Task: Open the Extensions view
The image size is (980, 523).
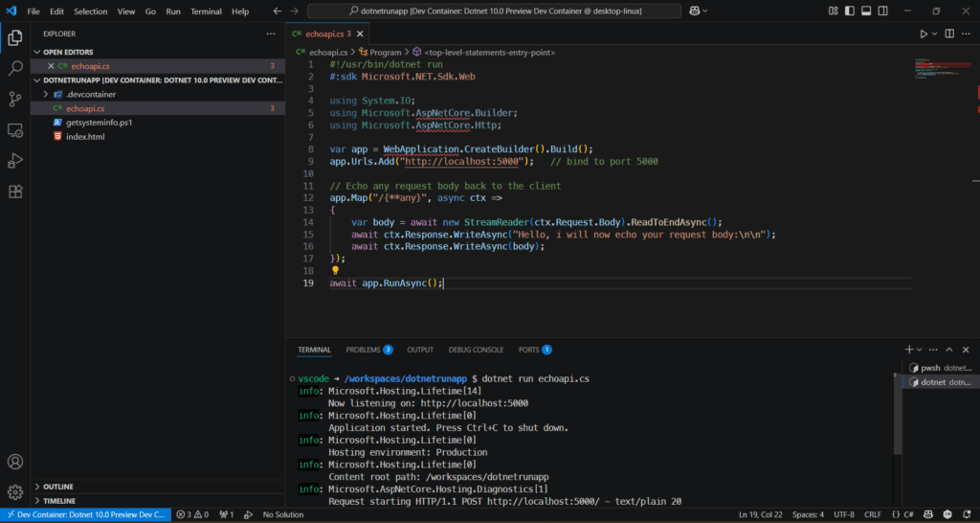Action: (x=15, y=192)
